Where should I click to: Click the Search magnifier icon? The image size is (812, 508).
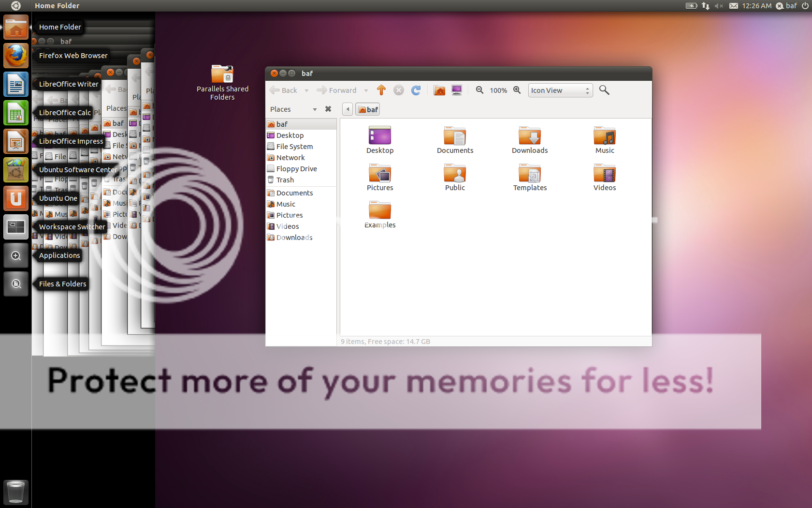click(x=604, y=90)
